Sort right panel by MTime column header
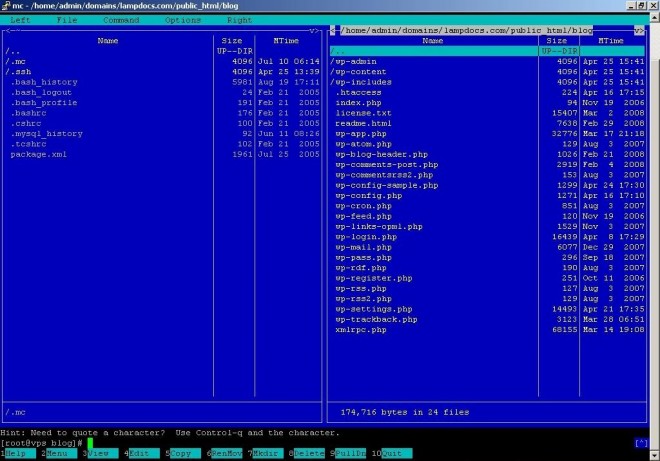Viewport: 660px width, 461px height. pyautogui.click(x=611, y=41)
